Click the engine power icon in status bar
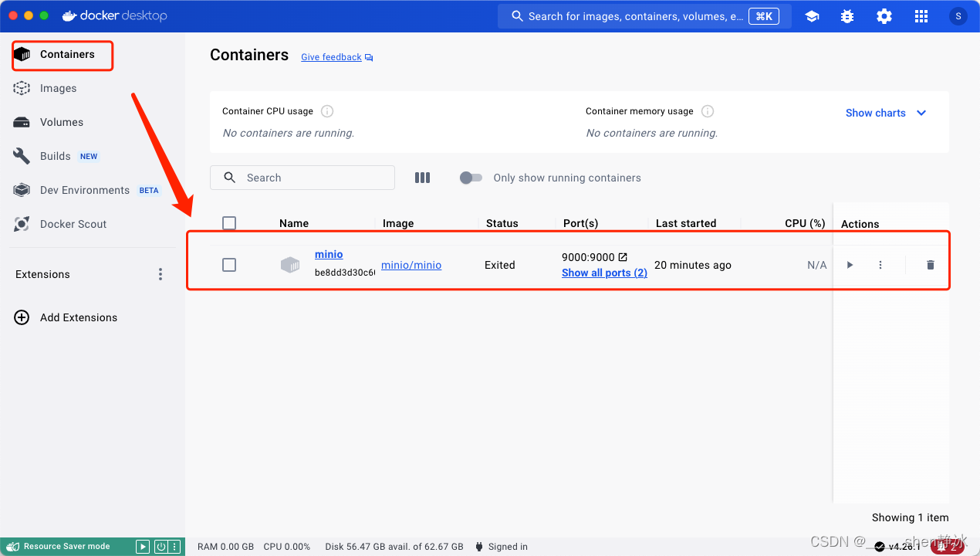 coord(161,547)
